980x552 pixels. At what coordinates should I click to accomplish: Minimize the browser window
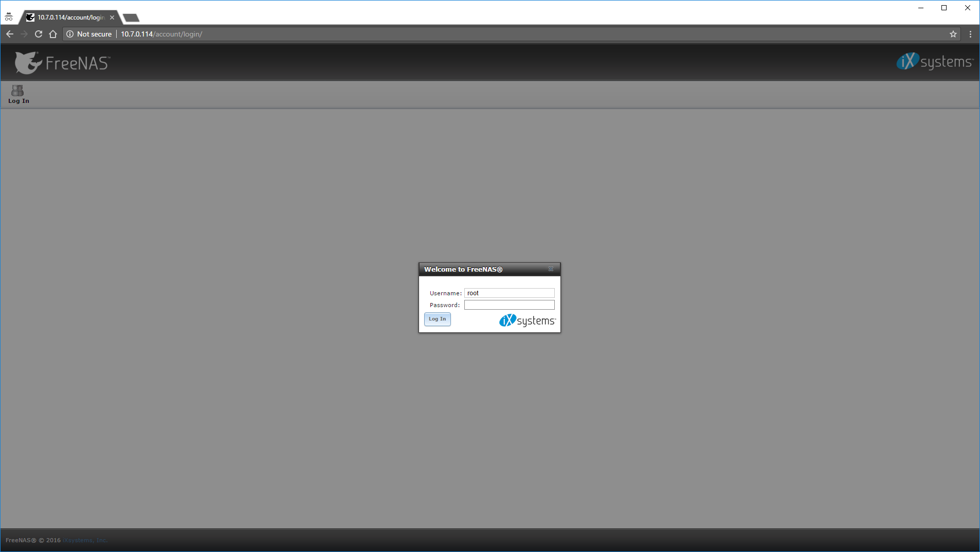(x=921, y=8)
